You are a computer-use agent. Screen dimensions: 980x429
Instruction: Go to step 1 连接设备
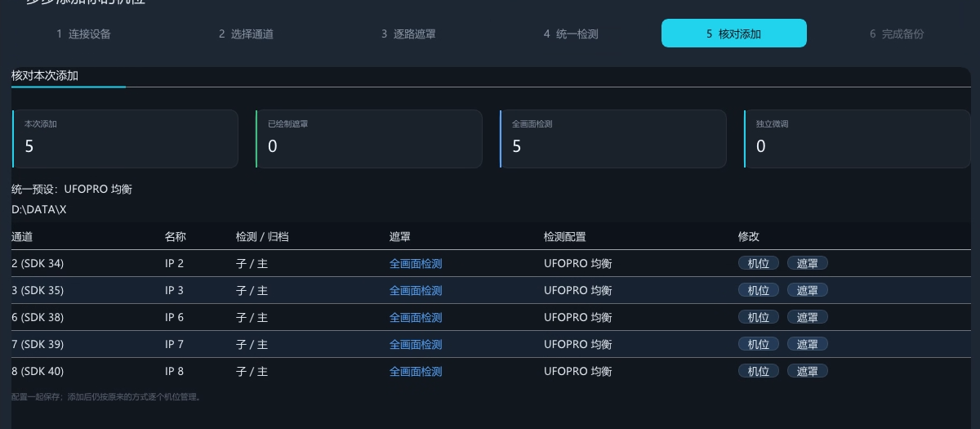pyautogui.click(x=83, y=34)
